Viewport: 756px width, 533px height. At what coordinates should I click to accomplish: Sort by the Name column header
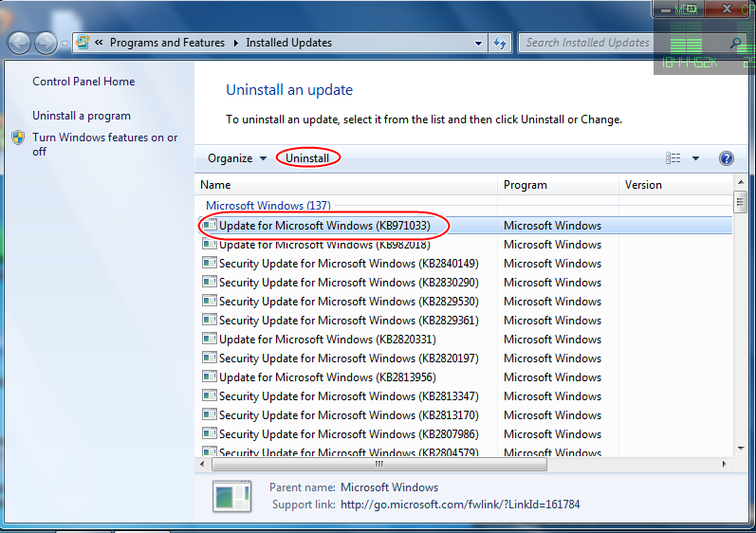click(x=346, y=185)
